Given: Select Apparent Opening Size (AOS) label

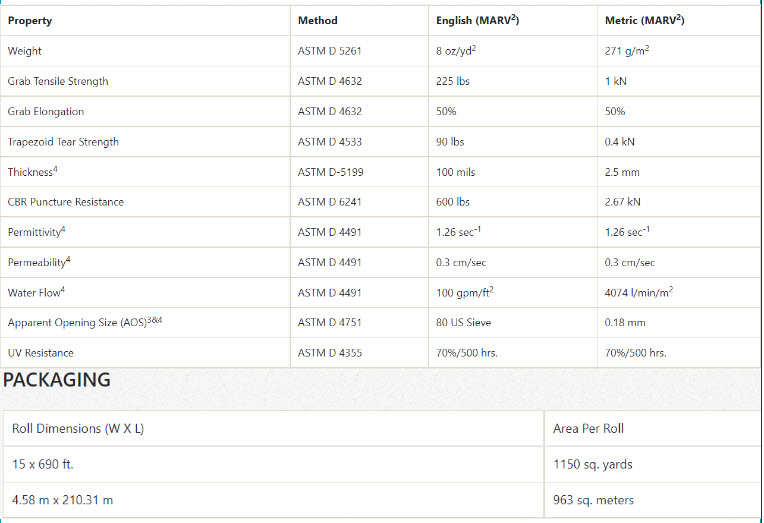Looking at the screenshot, I should [85, 322].
